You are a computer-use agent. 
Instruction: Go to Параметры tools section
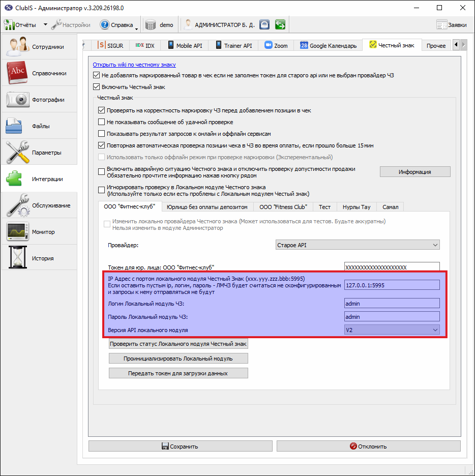[39, 153]
